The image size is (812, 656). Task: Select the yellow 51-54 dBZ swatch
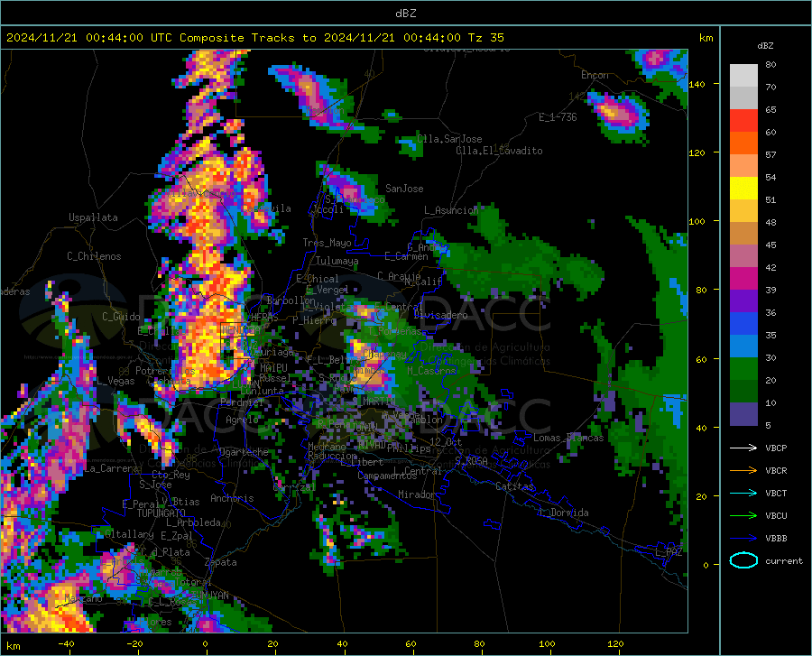click(x=743, y=189)
